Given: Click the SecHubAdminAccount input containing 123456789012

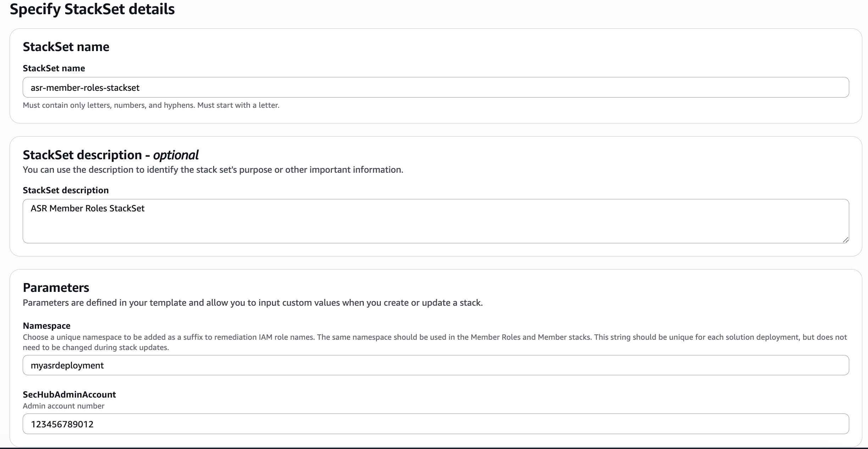Looking at the screenshot, I should coord(435,424).
